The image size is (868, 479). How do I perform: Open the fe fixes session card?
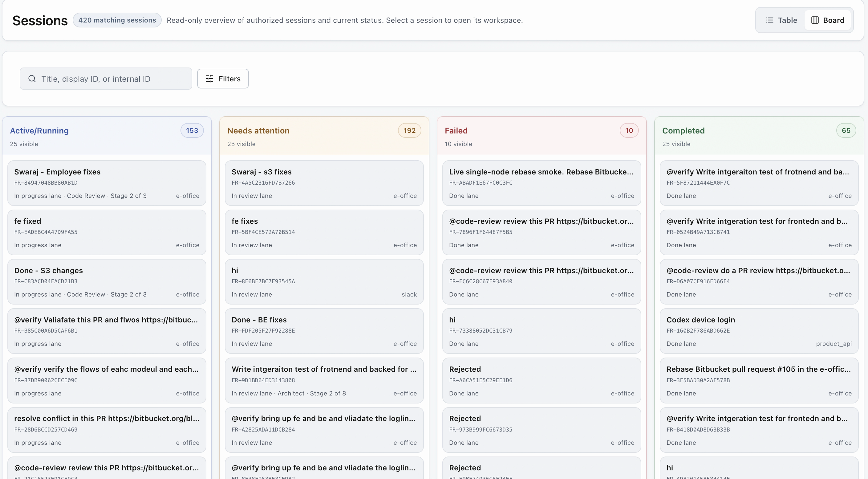coord(324,233)
